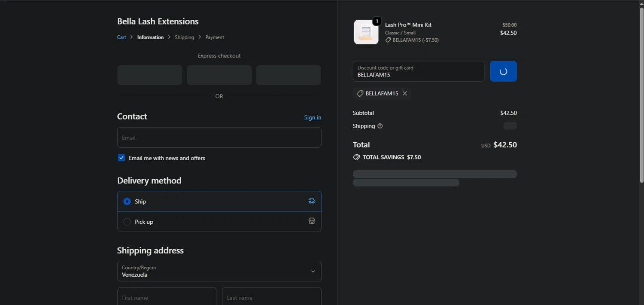This screenshot has height=305, width=644.
Task: Open the Country/Region dropdown
Action: (x=219, y=271)
